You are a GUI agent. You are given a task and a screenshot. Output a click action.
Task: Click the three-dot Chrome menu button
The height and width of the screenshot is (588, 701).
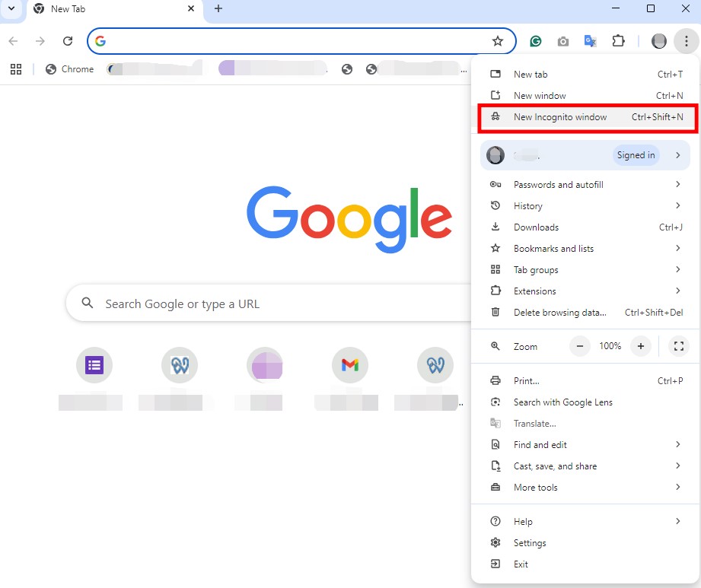[x=686, y=41]
